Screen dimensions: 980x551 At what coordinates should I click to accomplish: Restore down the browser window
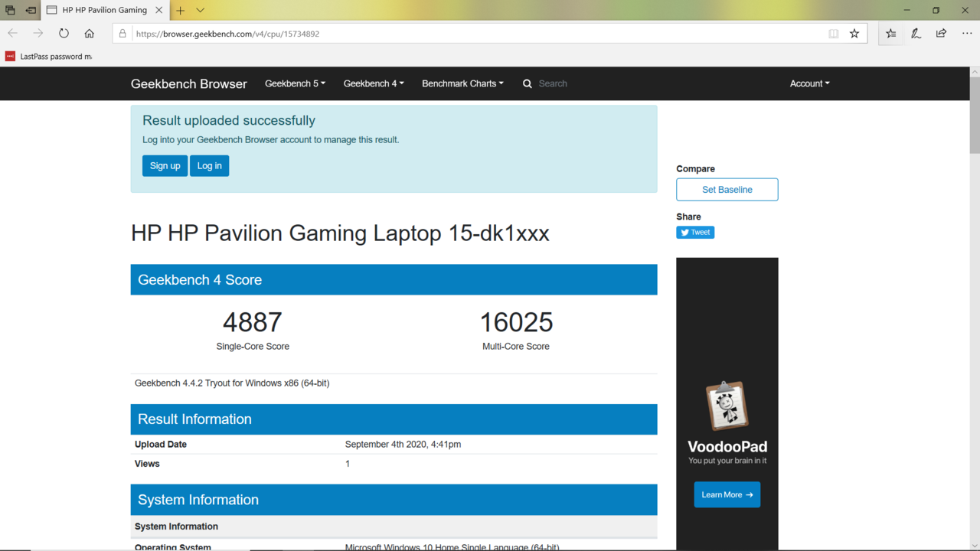pos(936,10)
